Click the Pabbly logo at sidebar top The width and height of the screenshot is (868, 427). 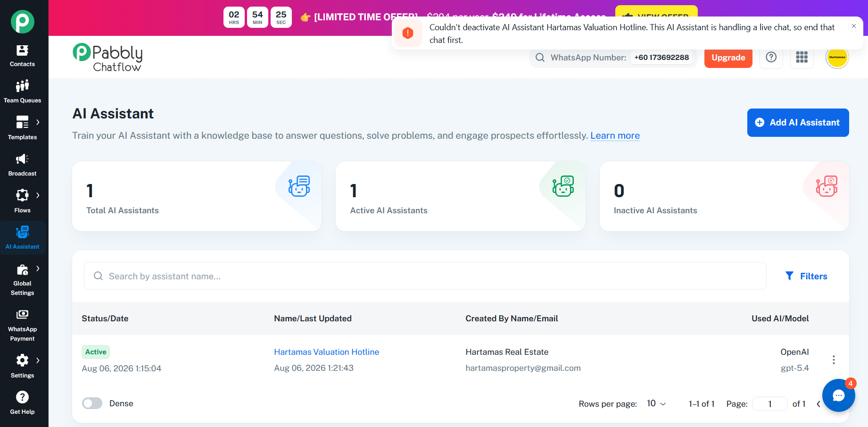[x=23, y=22]
